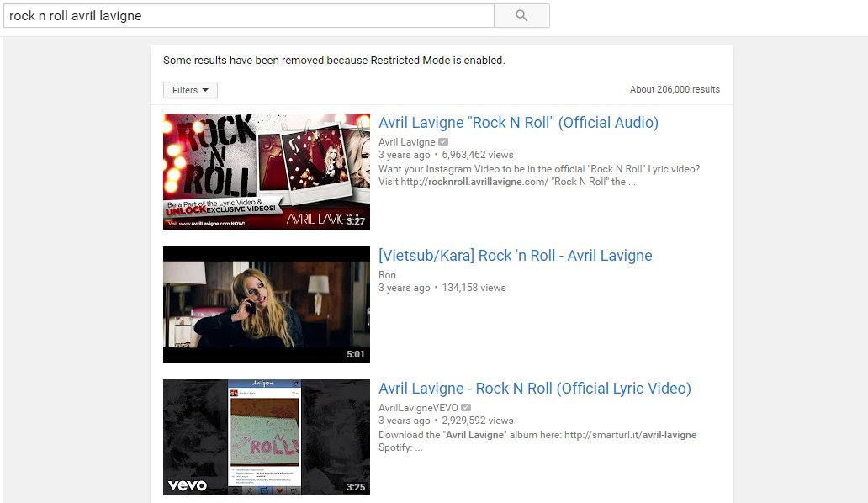Visit the Ron channel link

pos(387,275)
